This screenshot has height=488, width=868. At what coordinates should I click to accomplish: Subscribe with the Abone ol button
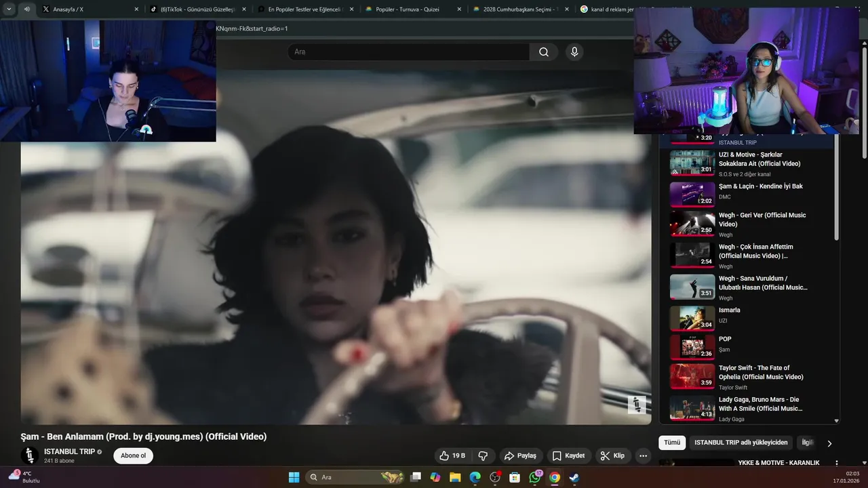[x=133, y=455]
